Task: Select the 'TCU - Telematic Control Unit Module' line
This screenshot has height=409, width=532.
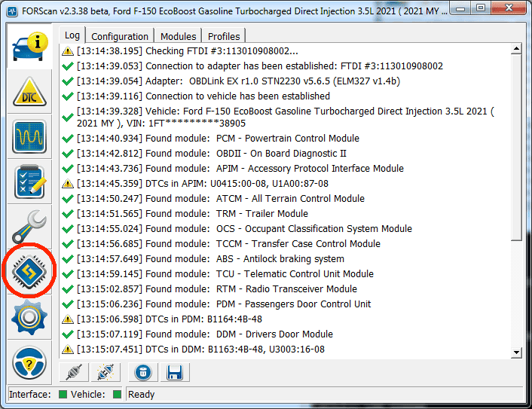Action: [285, 273]
